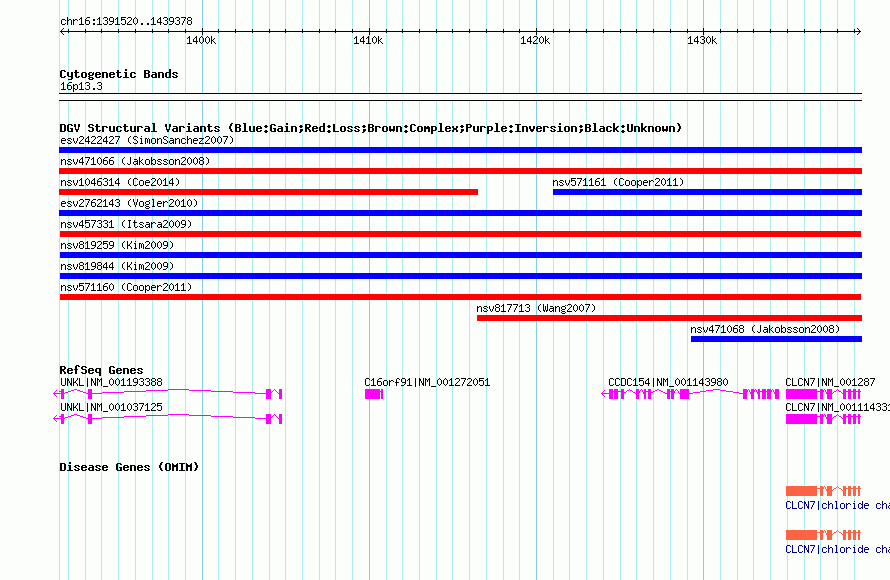Image resolution: width=890 pixels, height=580 pixels.
Task: Open the C16orf91|NM_001272051 label
Action: 427,383
